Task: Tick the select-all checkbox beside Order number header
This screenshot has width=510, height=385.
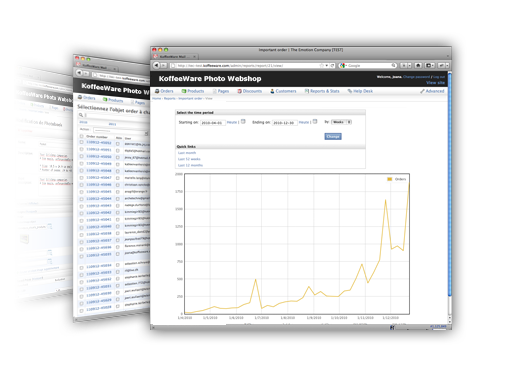Action: 81,136
